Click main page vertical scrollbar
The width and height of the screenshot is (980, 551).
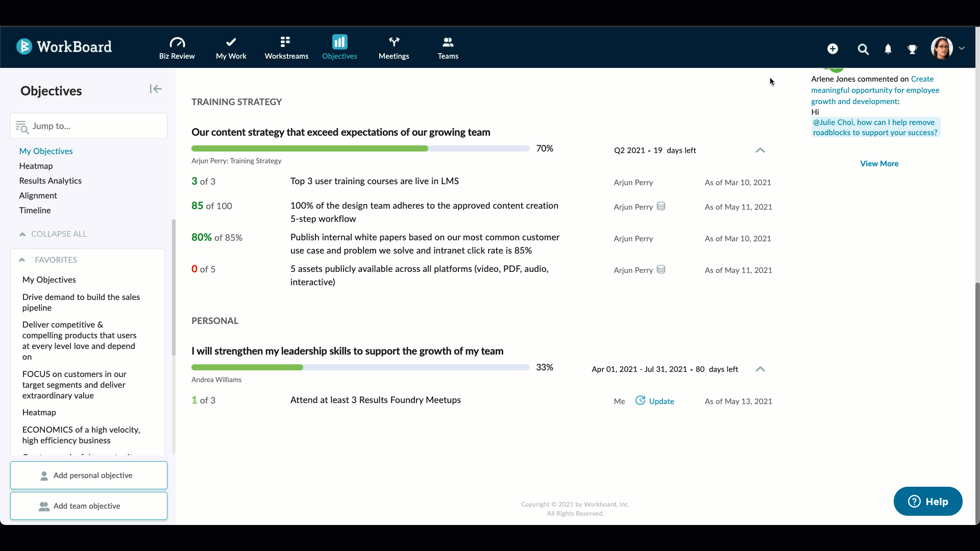pos(977,403)
